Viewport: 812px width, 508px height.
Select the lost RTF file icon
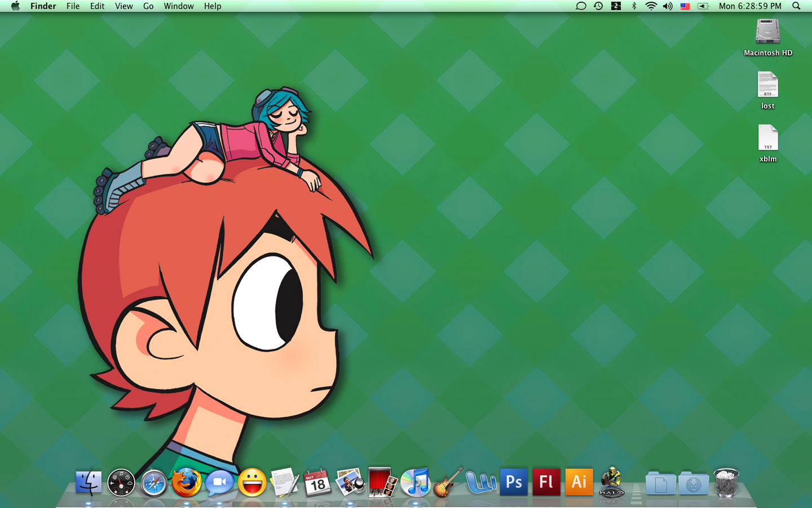(x=768, y=85)
